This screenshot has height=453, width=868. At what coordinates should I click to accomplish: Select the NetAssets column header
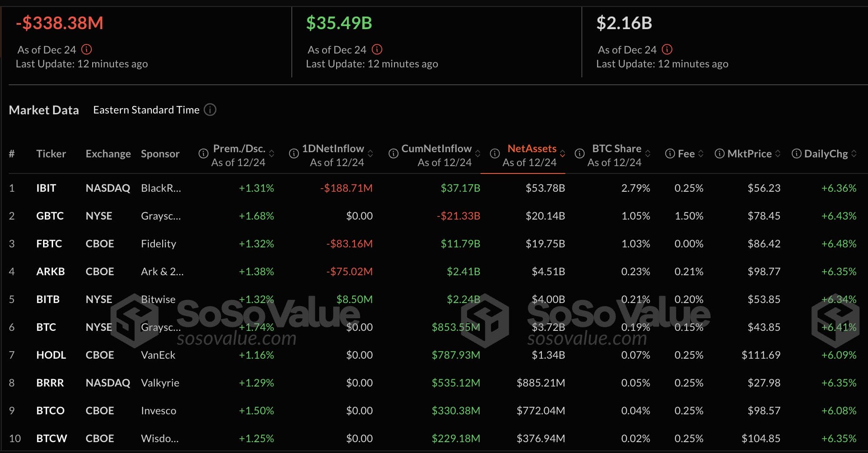(x=532, y=149)
